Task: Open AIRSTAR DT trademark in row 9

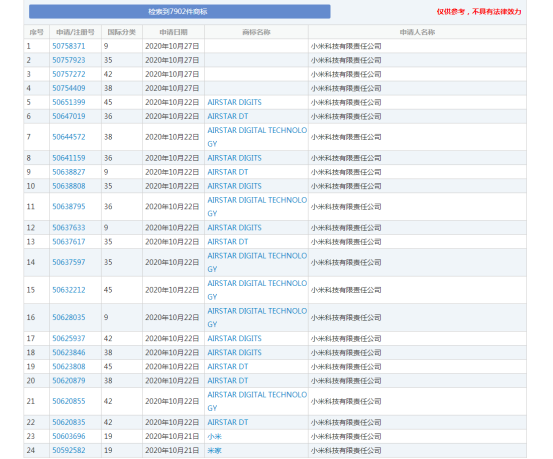Action: [228, 172]
